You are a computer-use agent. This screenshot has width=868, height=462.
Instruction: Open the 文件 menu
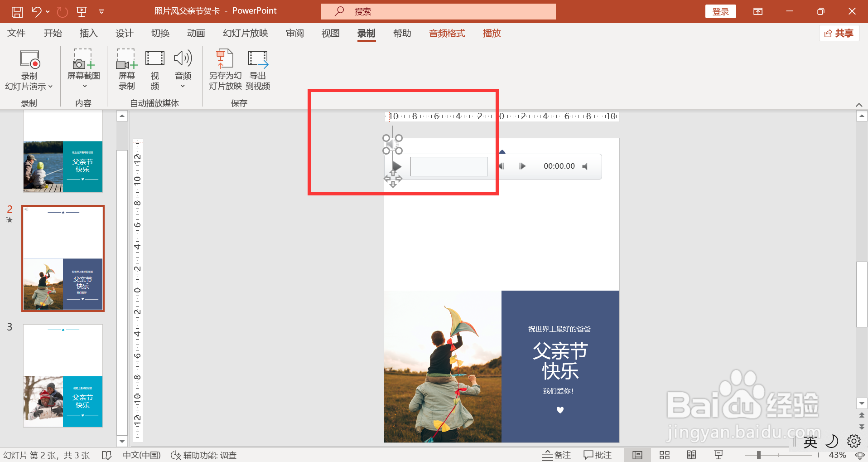16,33
